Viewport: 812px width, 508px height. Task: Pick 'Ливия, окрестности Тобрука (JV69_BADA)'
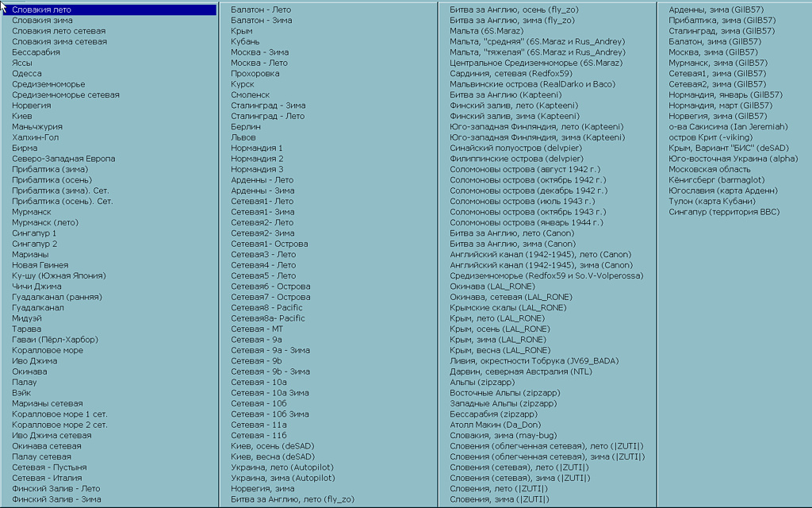coord(534,360)
